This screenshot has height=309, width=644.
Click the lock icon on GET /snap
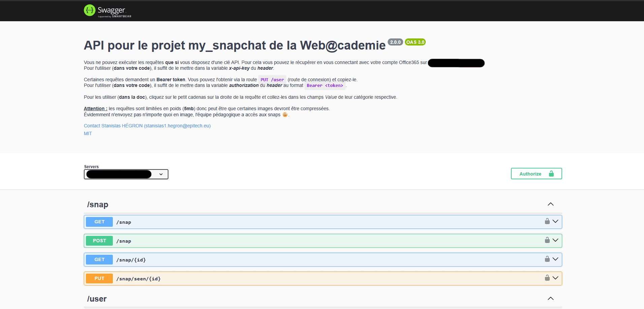click(x=547, y=221)
